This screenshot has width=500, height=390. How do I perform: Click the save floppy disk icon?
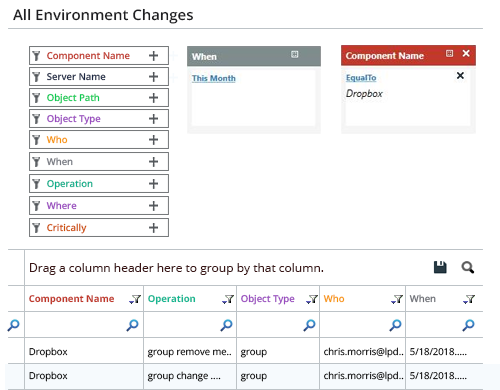click(440, 267)
